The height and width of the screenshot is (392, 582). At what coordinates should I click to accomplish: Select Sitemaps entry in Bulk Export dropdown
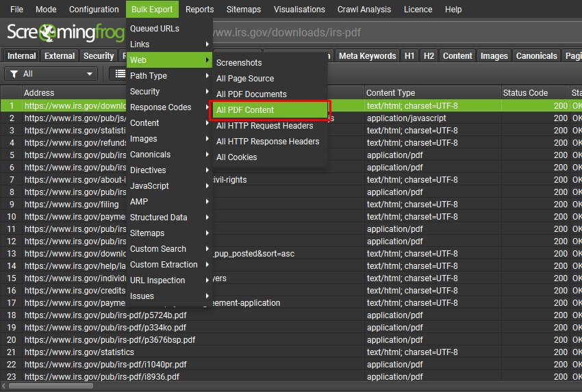[x=169, y=233]
